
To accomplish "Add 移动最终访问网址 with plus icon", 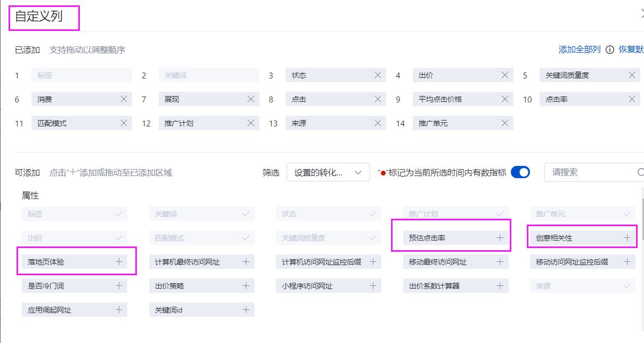I will (x=500, y=262).
